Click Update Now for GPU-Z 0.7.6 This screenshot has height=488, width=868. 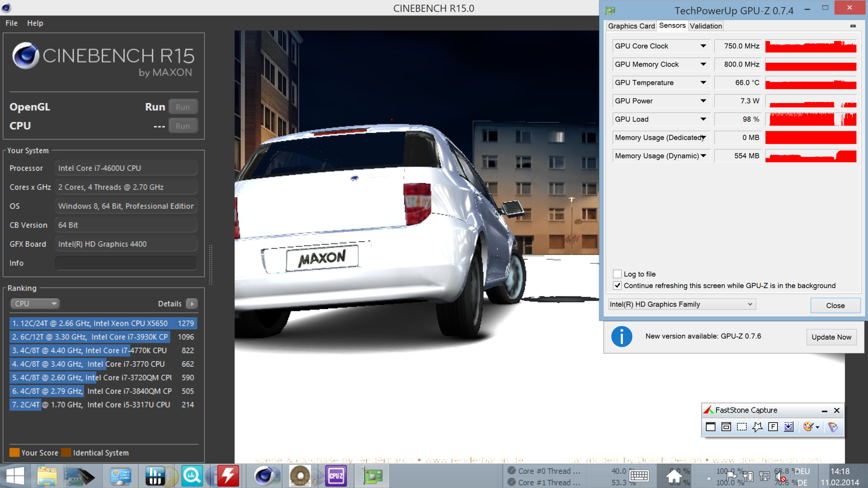click(x=831, y=337)
